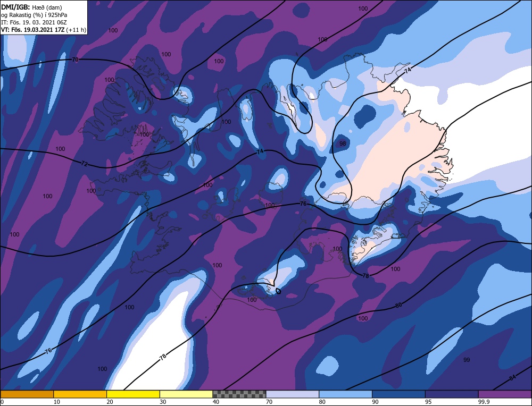Click the '80' contour height label
The width and height of the screenshot is (532, 406).
(x=398, y=306)
